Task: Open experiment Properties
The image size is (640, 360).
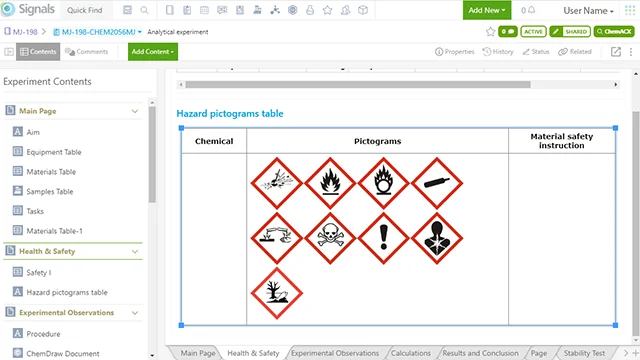Action: 455,52
